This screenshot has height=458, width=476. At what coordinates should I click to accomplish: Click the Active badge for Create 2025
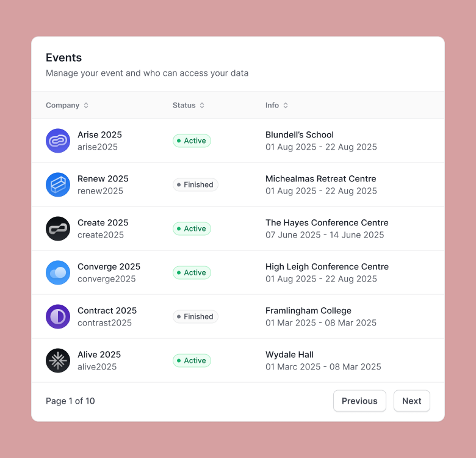(x=192, y=229)
